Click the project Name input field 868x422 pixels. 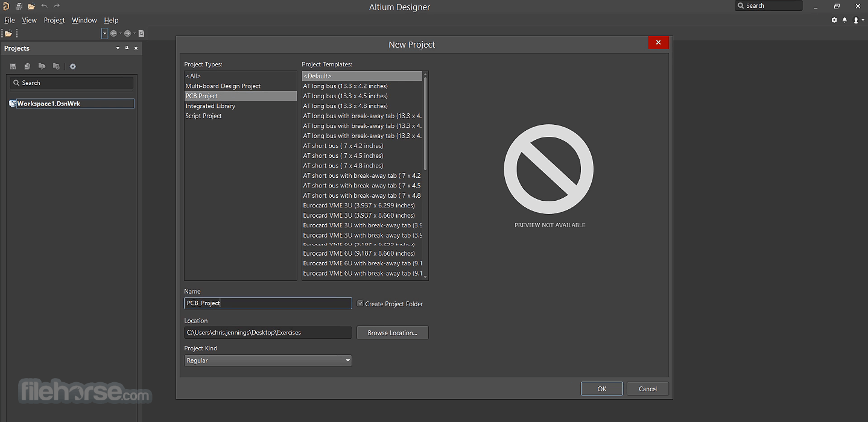tap(268, 303)
